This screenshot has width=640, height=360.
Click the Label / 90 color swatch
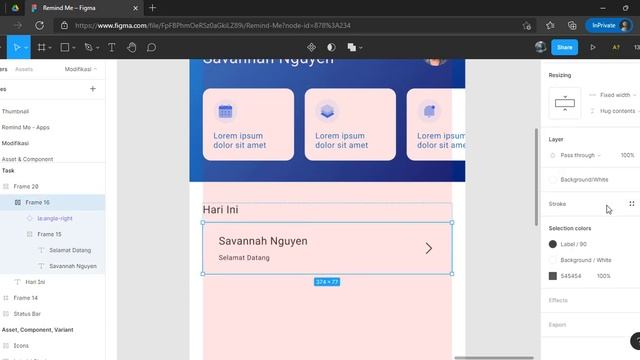(x=553, y=244)
